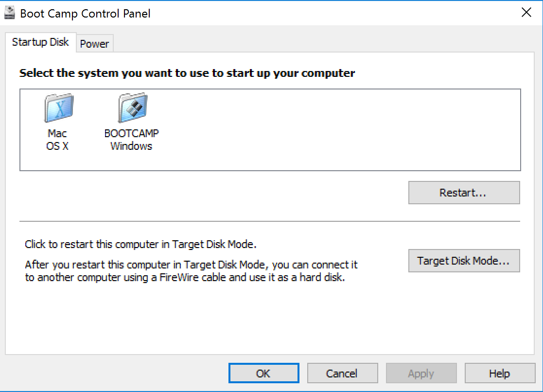Open the Power tab
This screenshot has width=543, height=392.
[94, 44]
